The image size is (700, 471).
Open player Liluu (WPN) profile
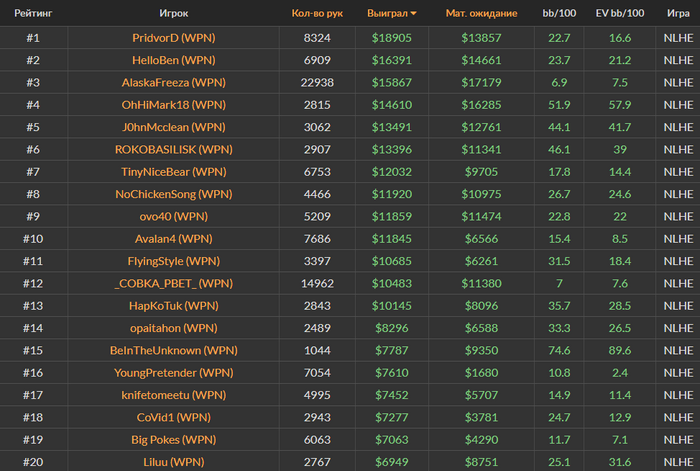(x=174, y=462)
